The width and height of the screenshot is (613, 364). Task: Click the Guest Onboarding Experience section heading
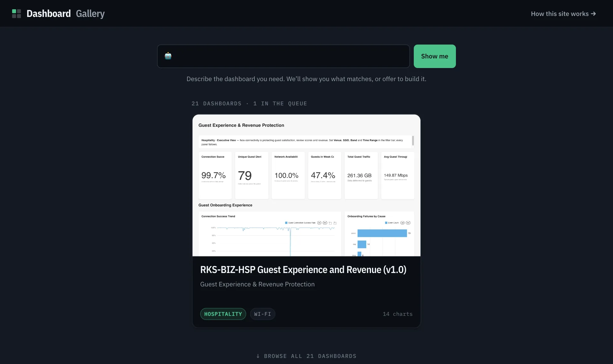(225, 205)
